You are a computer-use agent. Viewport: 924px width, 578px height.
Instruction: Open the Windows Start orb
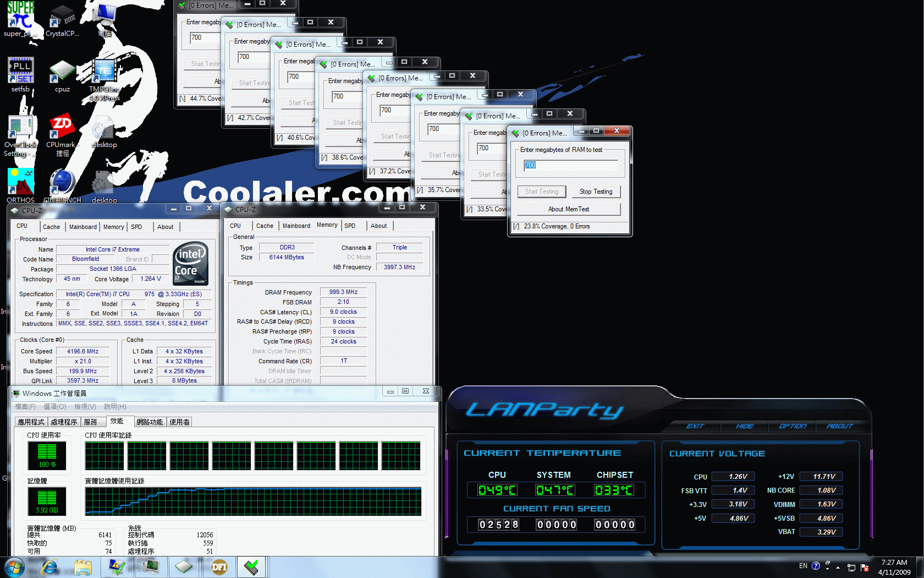tap(14, 567)
